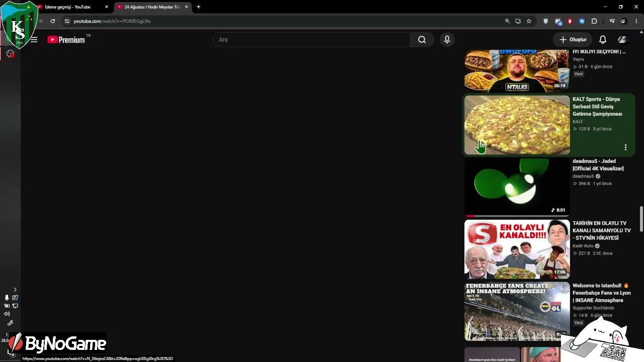Click the 221 B views text
Image resolution: width=644 pixels, height=362 pixels.
tap(584, 253)
